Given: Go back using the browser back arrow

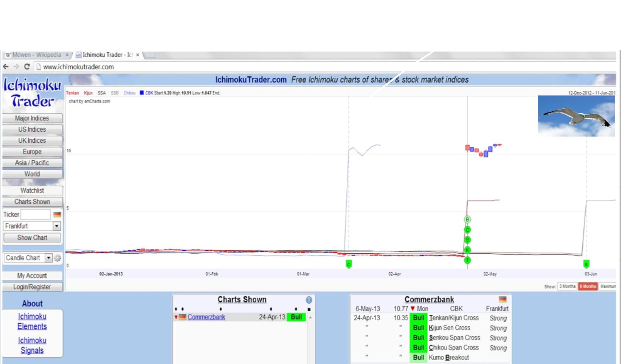Looking at the screenshot, I should [x=6, y=67].
